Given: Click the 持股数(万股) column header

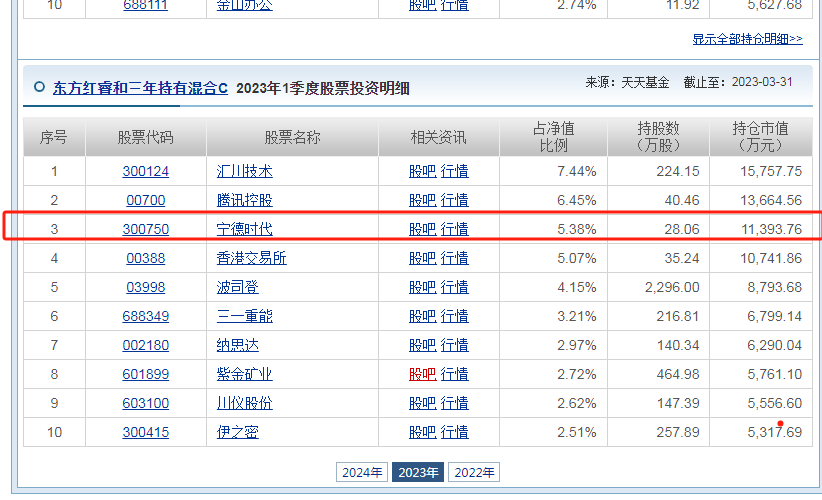Looking at the screenshot, I should (658, 137).
